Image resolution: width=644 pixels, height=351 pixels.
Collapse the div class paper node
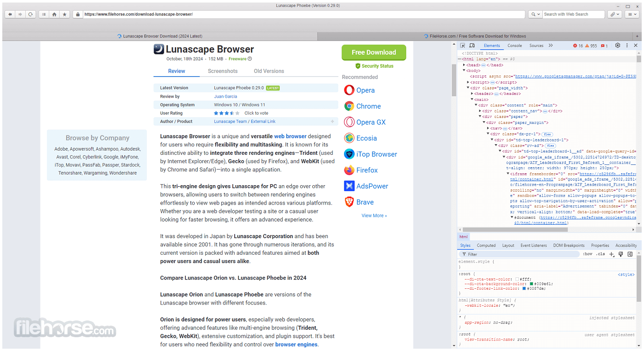click(480, 117)
